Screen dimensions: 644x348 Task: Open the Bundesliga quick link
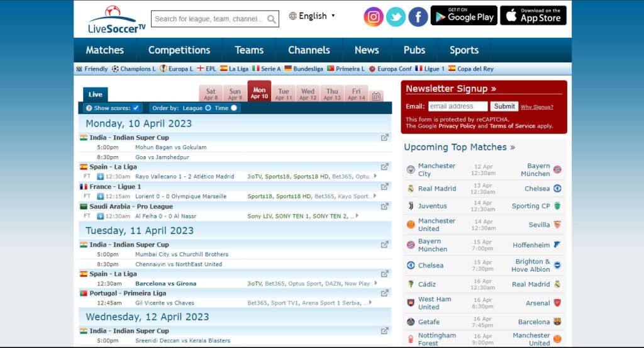[304, 69]
